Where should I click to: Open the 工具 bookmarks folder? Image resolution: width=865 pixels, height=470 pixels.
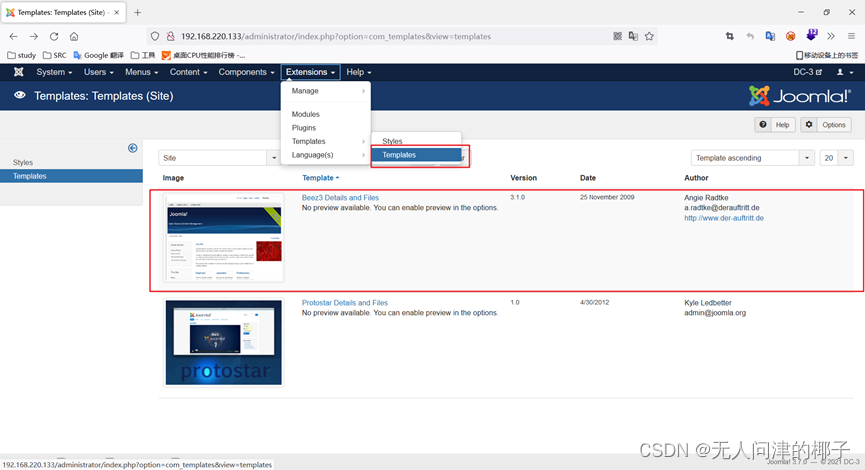[143, 55]
